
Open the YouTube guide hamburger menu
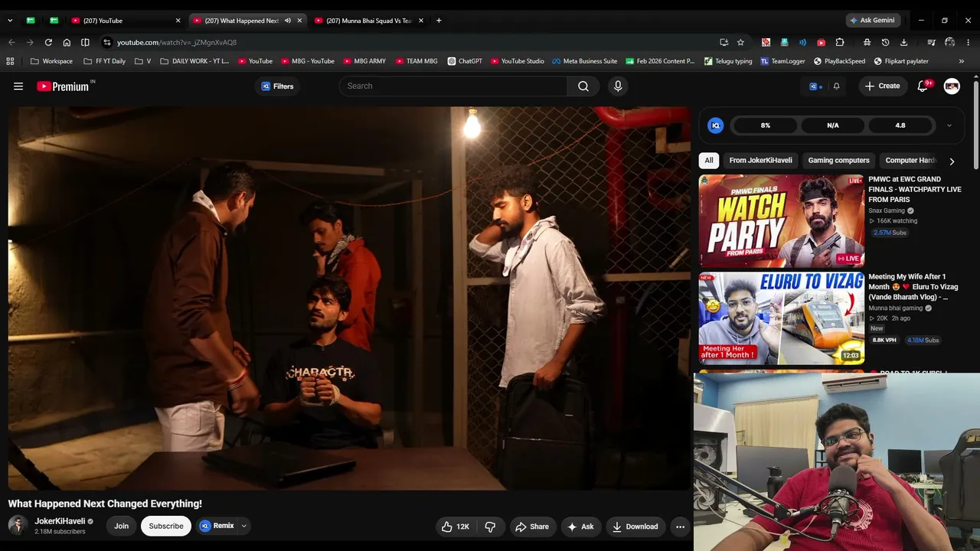pos(18,86)
